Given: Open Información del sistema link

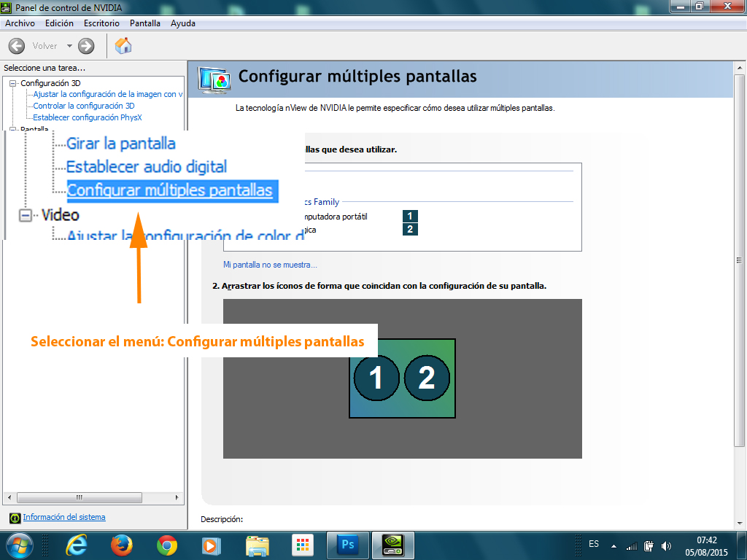Looking at the screenshot, I should [x=64, y=517].
